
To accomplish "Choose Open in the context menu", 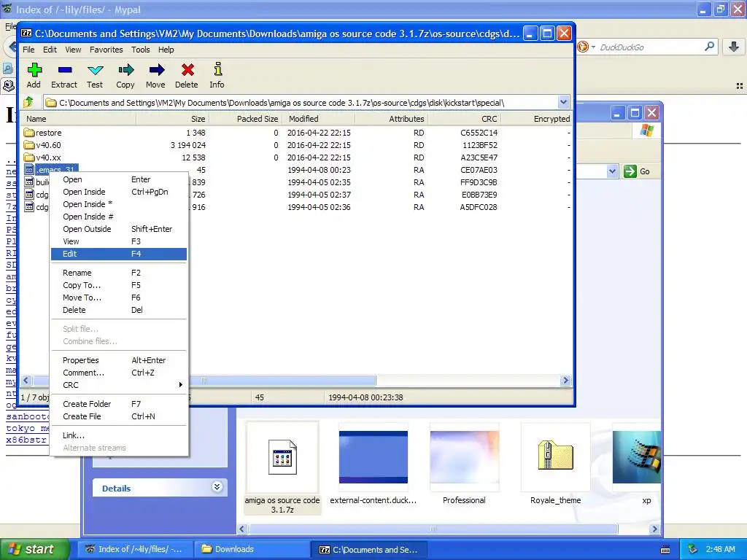I will pyautogui.click(x=119, y=179).
